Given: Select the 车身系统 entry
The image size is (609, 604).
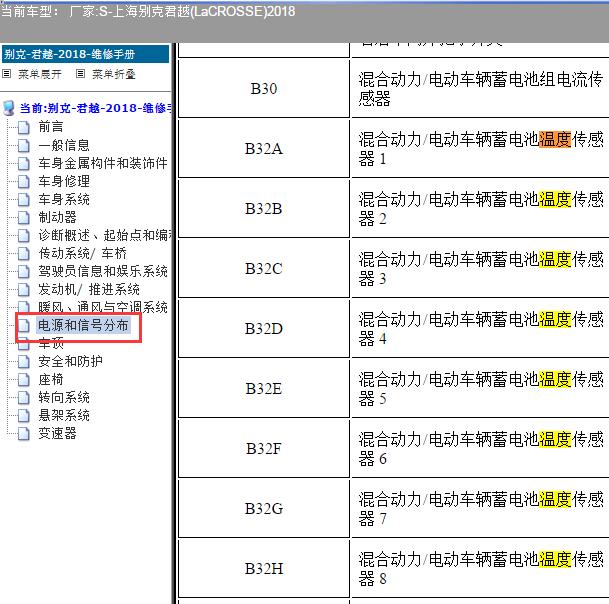Looking at the screenshot, I should (64, 199).
